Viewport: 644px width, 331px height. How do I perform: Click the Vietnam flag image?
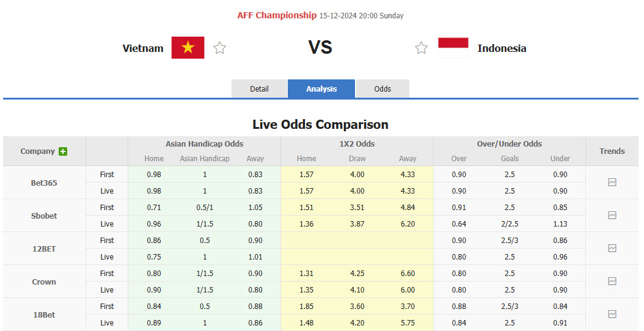point(188,48)
